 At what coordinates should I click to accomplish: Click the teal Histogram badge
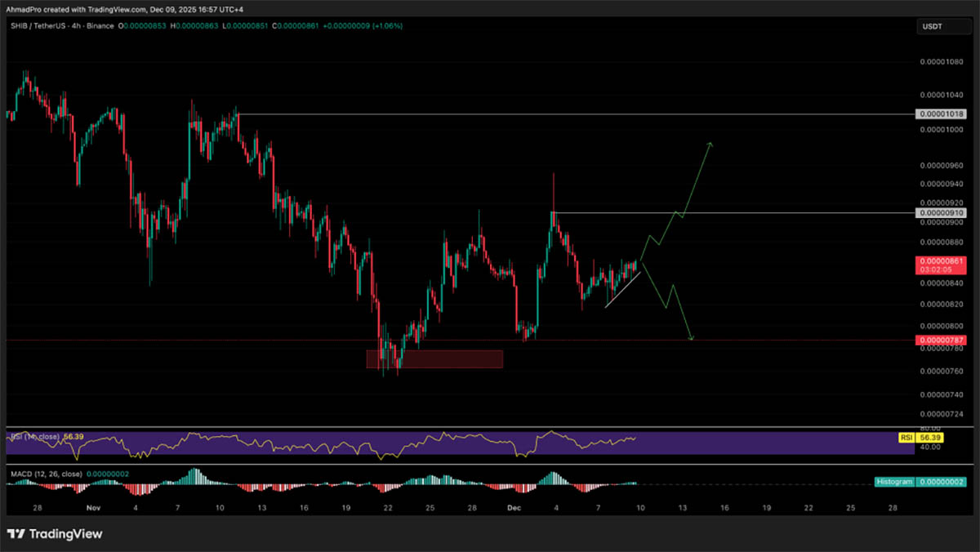pyautogui.click(x=894, y=483)
